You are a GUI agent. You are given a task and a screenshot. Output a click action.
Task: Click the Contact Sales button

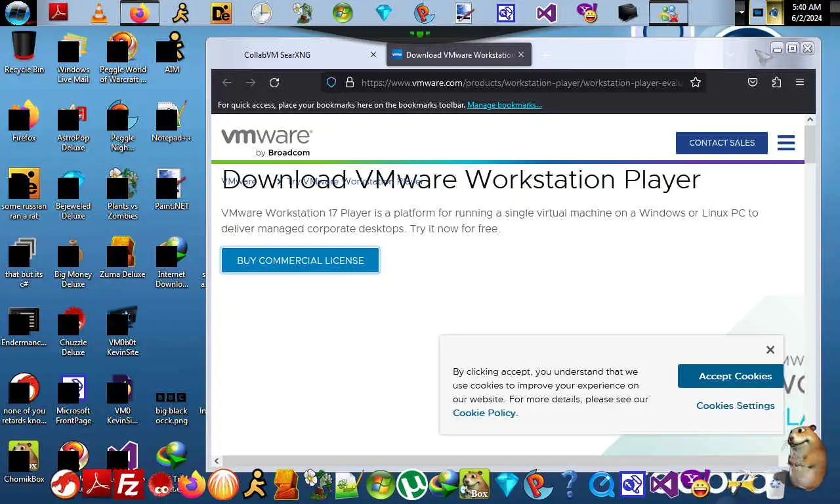click(722, 142)
